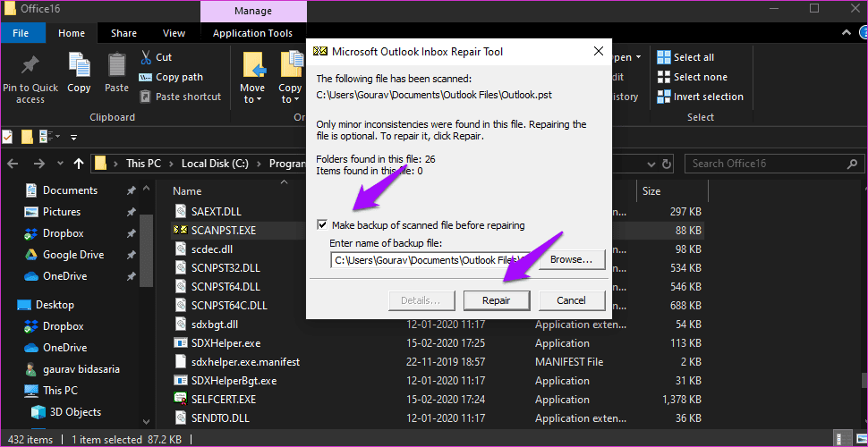Click the Paste ribbon icon
Screen dimensions: 868x447
[117, 73]
